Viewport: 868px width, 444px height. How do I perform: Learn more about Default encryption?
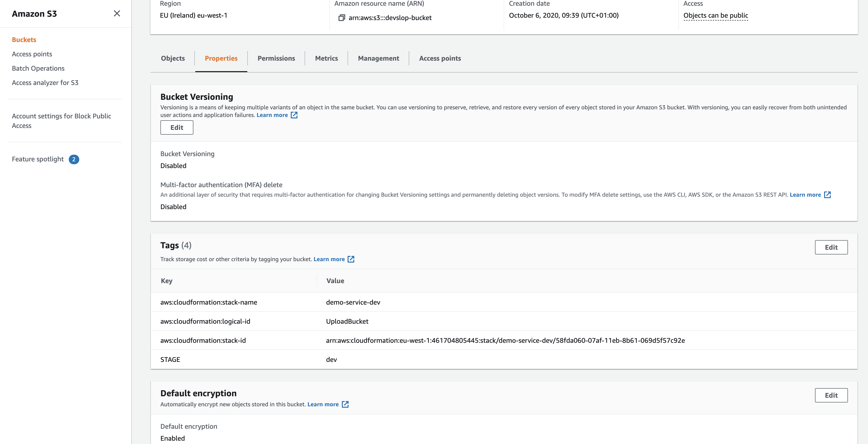(x=323, y=404)
